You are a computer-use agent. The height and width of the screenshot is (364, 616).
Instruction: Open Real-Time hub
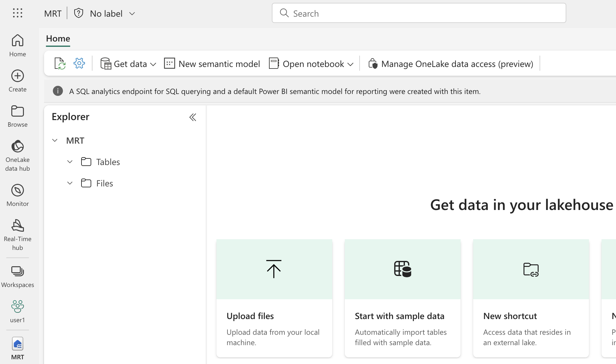tap(18, 235)
